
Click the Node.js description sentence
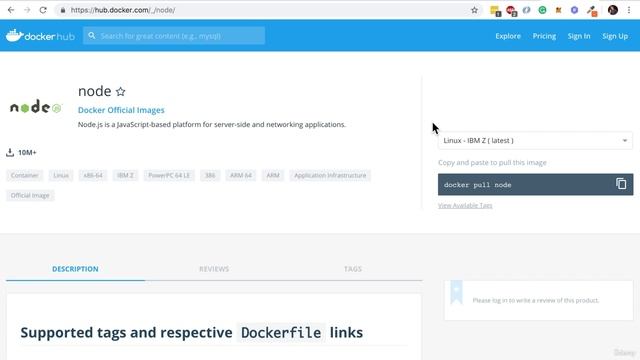click(211, 124)
